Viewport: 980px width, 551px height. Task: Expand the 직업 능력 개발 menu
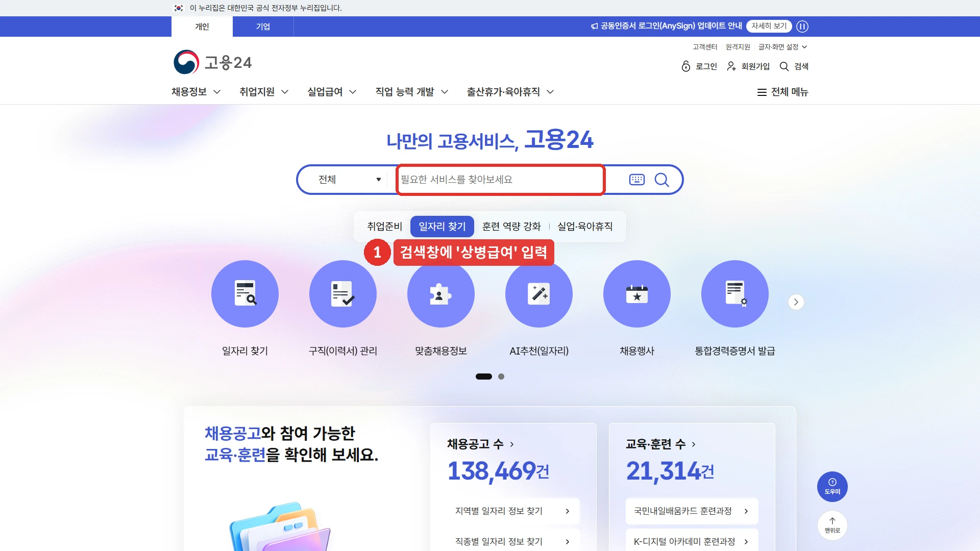(x=412, y=92)
